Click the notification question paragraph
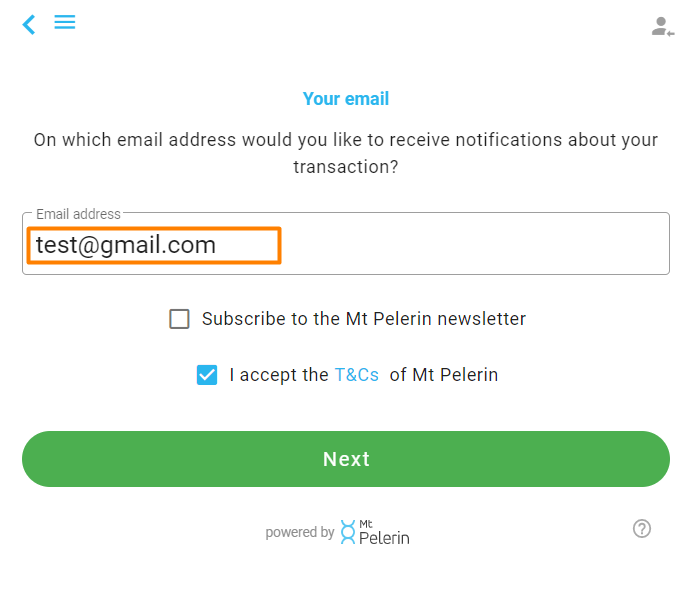690x590 pixels. (x=346, y=153)
